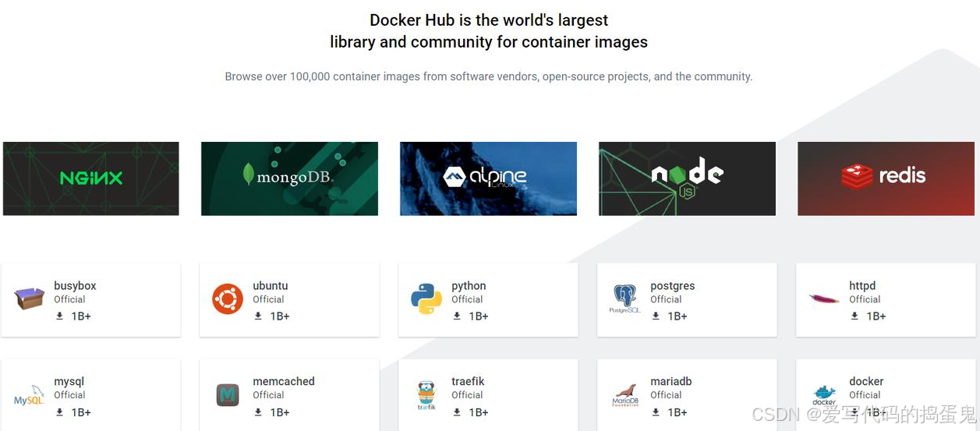Image resolution: width=980 pixels, height=431 pixels.
Task: Click the Official label under python
Action: (x=467, y=299)
